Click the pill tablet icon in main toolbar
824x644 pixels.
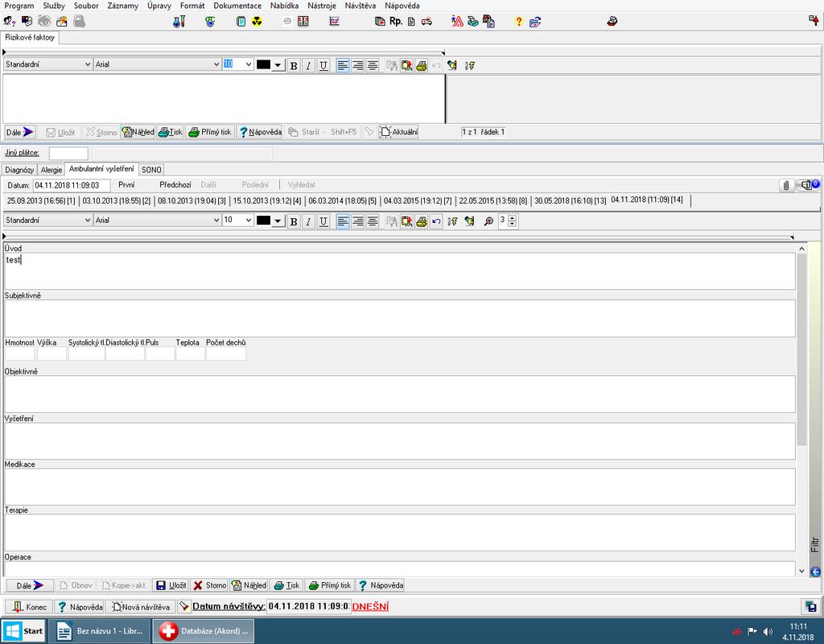287,22
